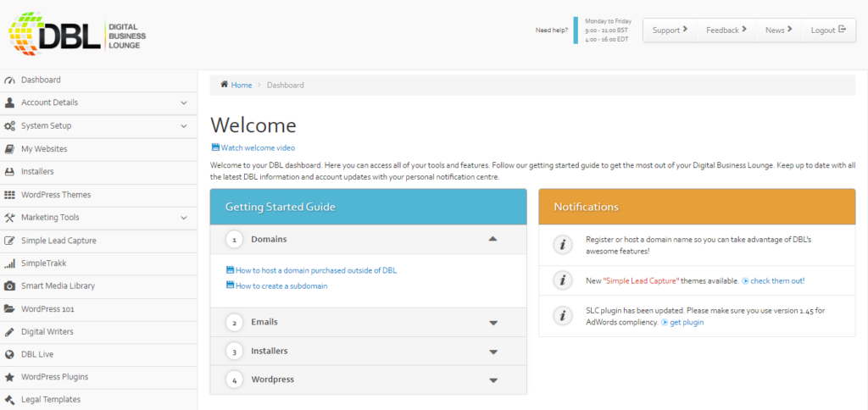Expand the System Setup chevron
This screenshot has width=868, height=410.
184,126
